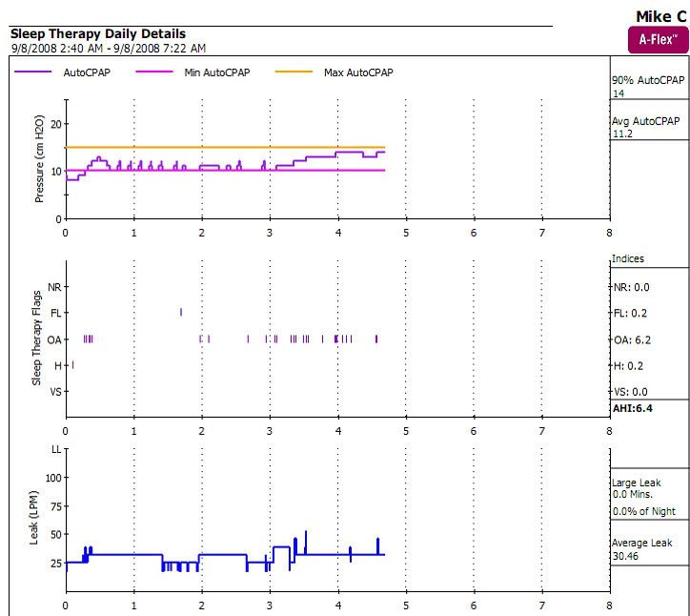Screen dimensions: 690x616
Task: Click the 'VS' flag axis label
Action: click(55, 392)
